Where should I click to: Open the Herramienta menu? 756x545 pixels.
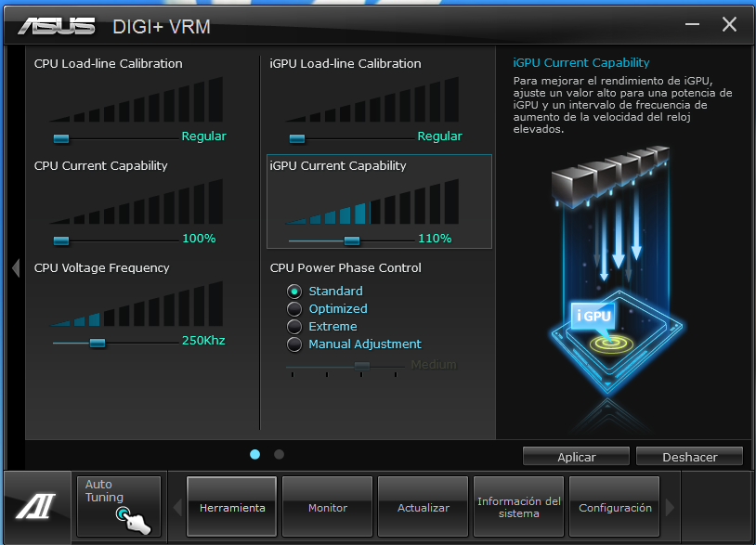232,506
